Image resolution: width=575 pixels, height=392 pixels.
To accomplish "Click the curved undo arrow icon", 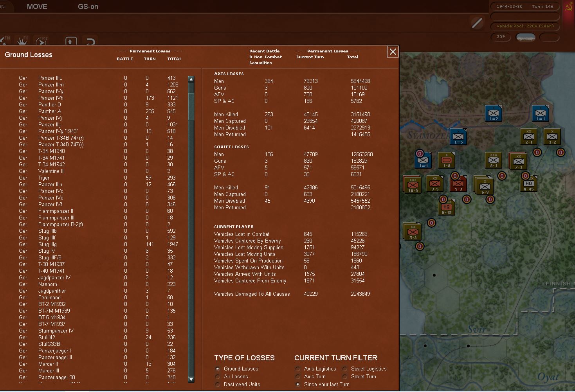I will (90, 41).
